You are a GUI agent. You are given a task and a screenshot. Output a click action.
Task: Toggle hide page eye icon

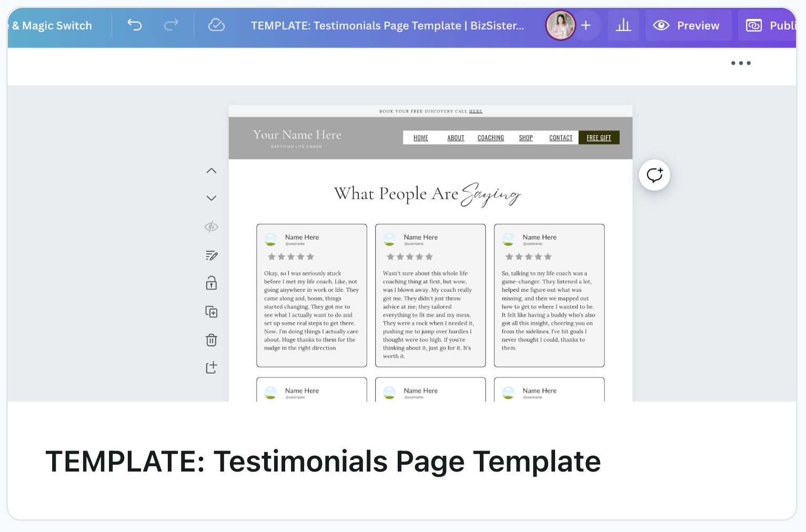pyautogui.click(x=211, y=227)
